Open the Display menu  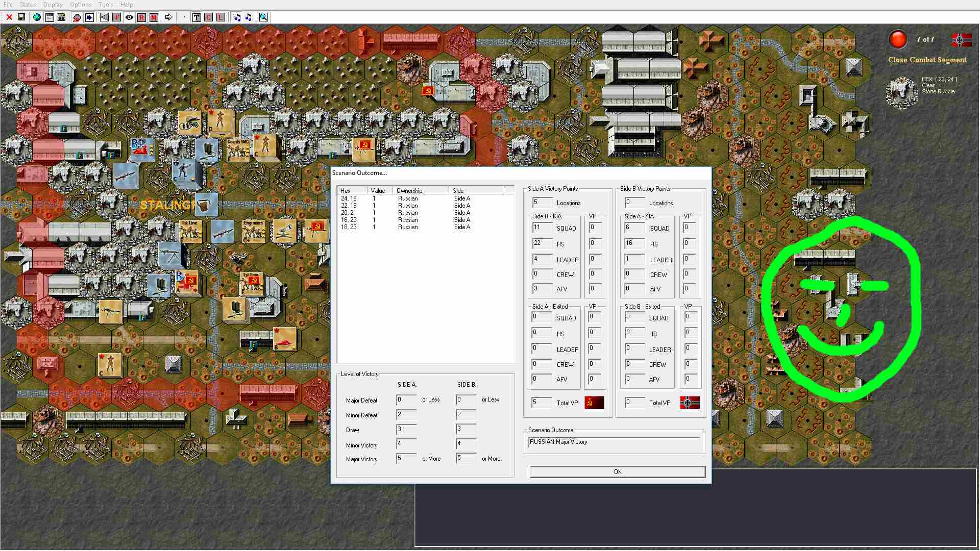(53, 5)
